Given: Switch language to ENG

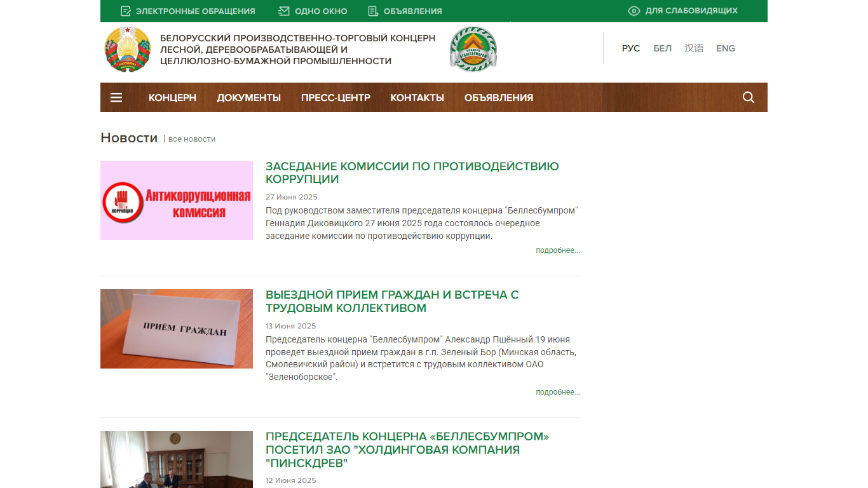Looking at the screenshot, I should (726, 48).
